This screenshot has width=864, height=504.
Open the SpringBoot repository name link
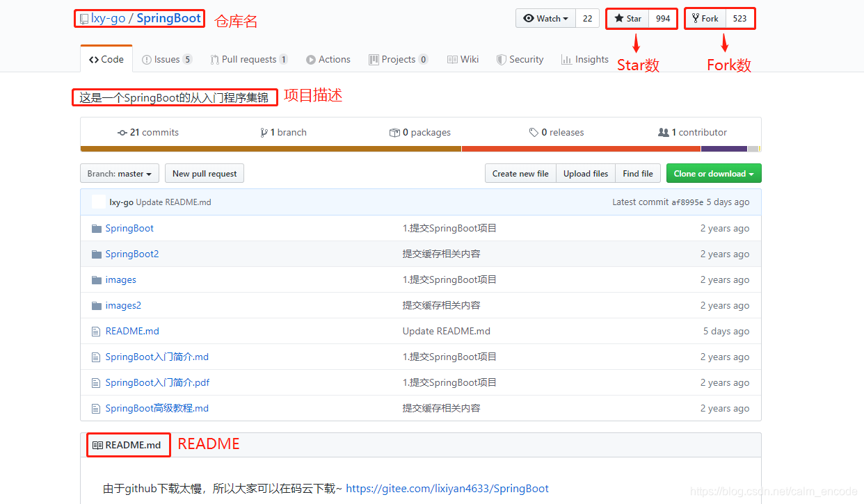point(168,19)
